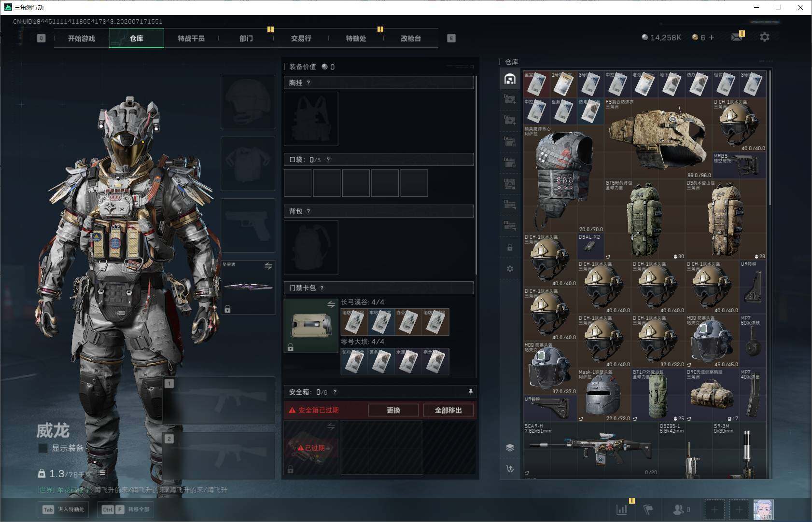
Task: Select the 仓库 tab
Action: pyautogui.click(x=137, y=38)
